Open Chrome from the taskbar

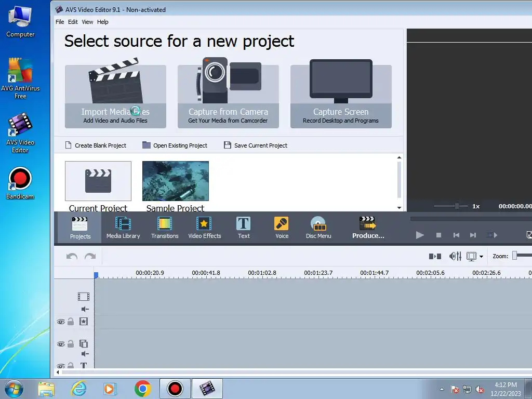point(142,389)
